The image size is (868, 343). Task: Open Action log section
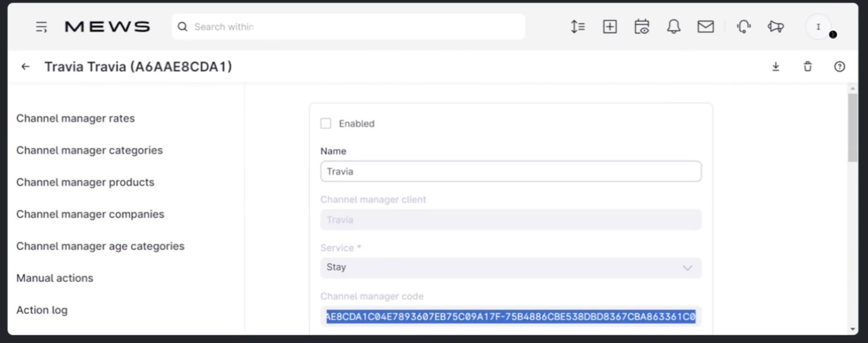click(42, 310)
